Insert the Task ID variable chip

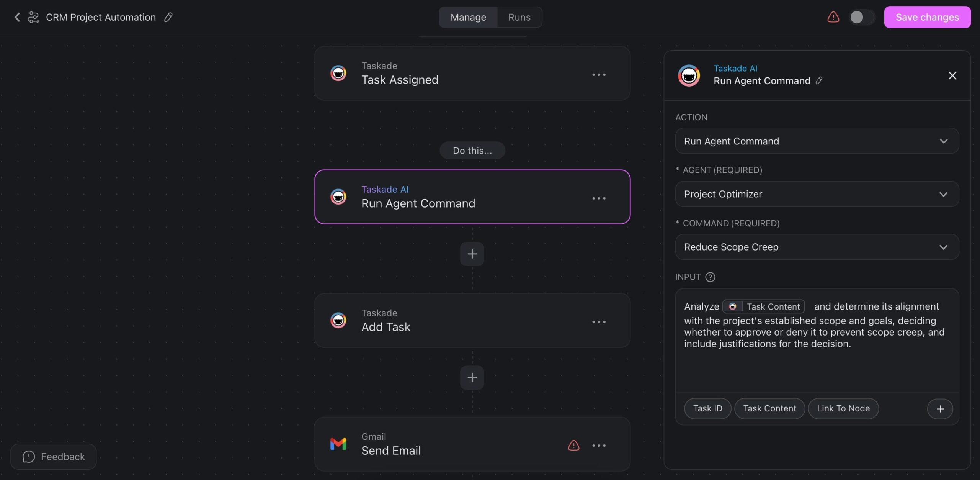(707, 408)
